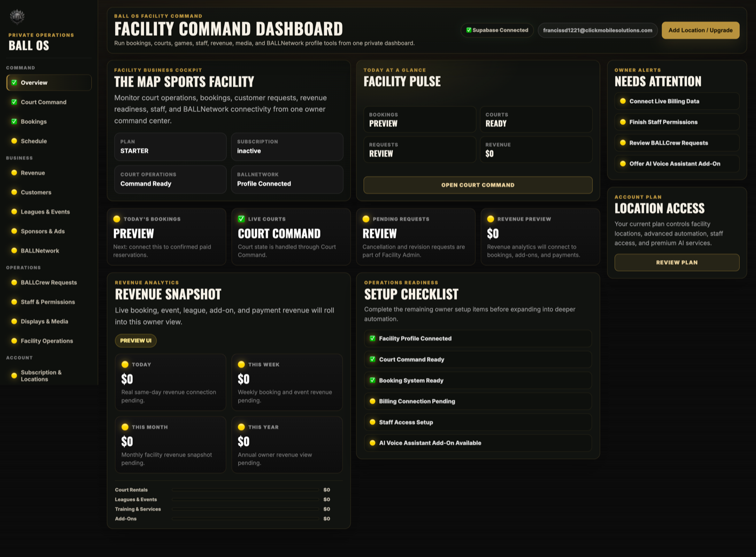Open the Review BALLCrew Requests alert
Screen dimensions: 756x557
click(x=677, y=143)
